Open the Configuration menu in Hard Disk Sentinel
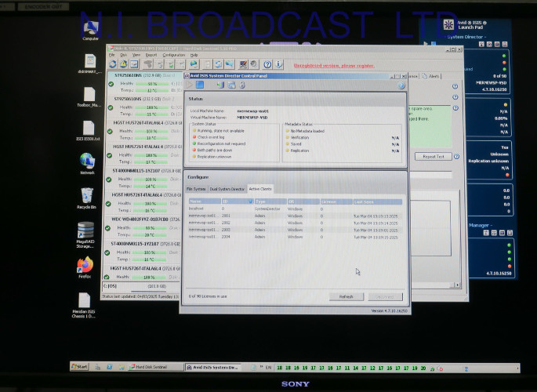This screenshot has height=392, width=537. pos(173,55)
